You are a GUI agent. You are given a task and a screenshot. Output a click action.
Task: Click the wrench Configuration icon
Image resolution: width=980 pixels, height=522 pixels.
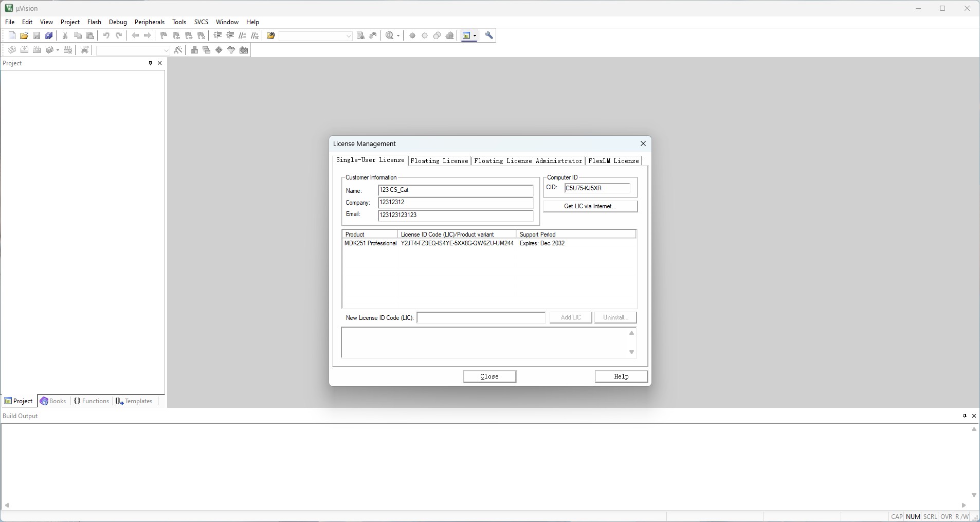pos(489,35)
